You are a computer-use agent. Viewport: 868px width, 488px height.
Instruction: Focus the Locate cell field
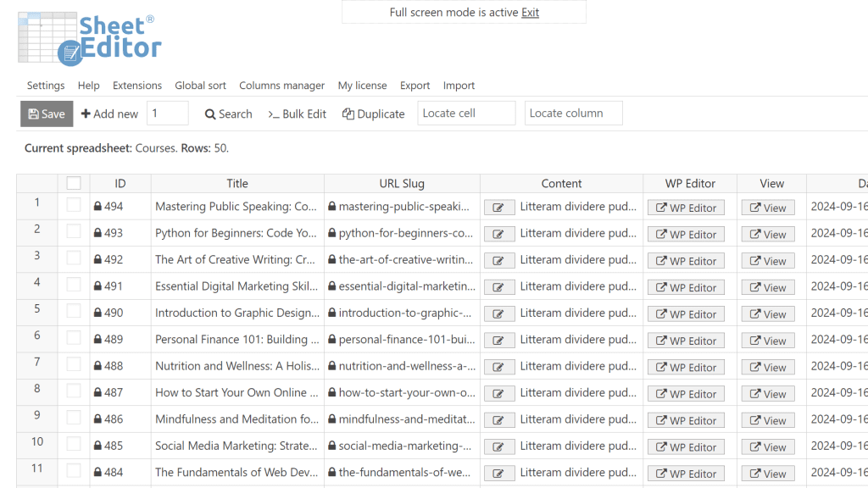point(467,113)
